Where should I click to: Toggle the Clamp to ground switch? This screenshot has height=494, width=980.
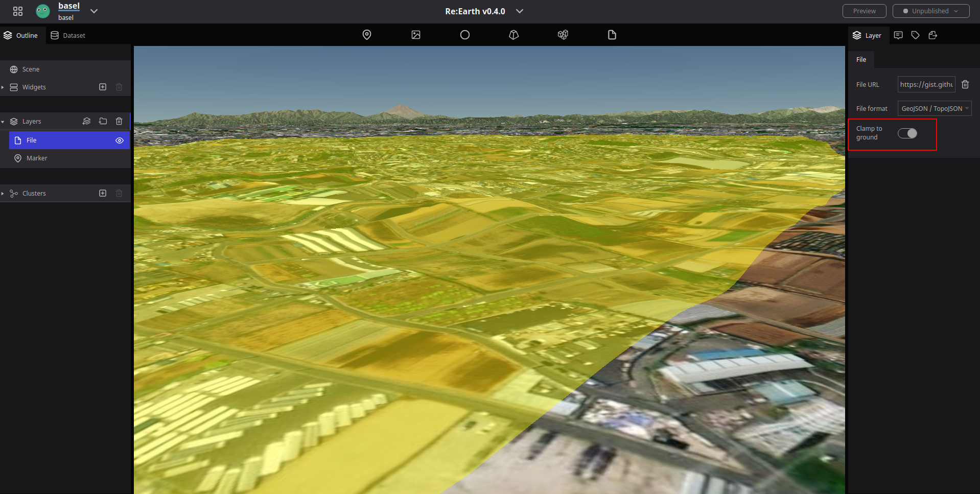point(907,133)
